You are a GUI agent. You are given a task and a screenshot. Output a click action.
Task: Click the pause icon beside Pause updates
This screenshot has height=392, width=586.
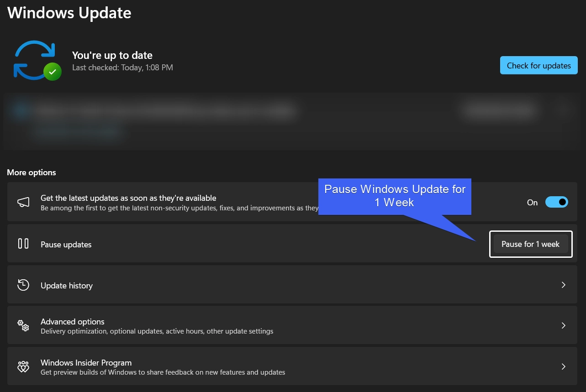coord(23,244)
